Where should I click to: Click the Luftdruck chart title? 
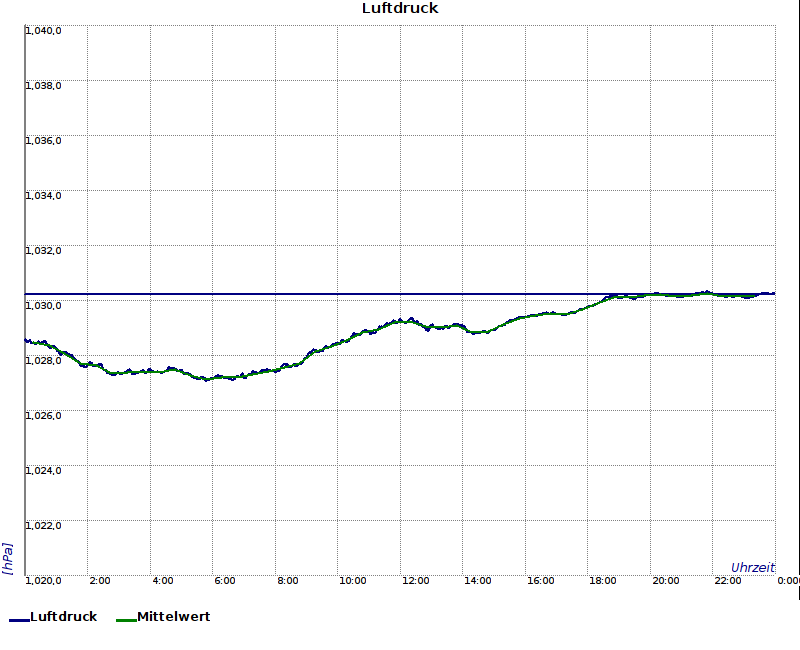click(400, 8)
